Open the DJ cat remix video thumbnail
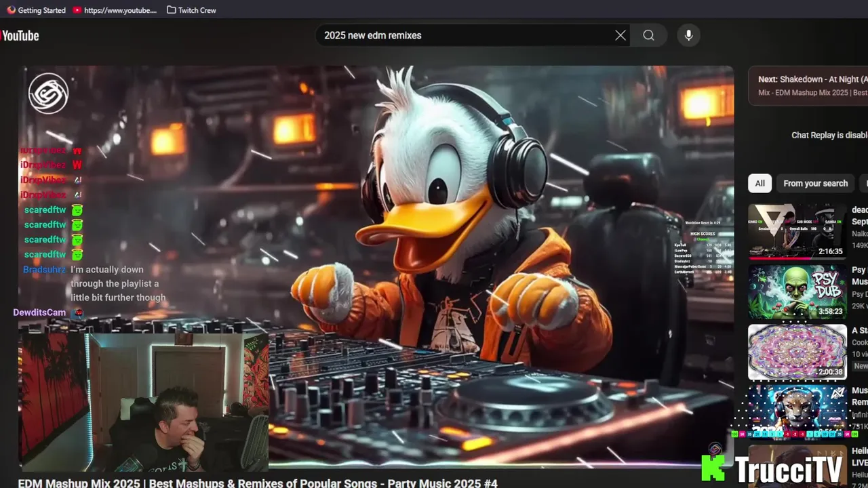 [x=797, y=412]
